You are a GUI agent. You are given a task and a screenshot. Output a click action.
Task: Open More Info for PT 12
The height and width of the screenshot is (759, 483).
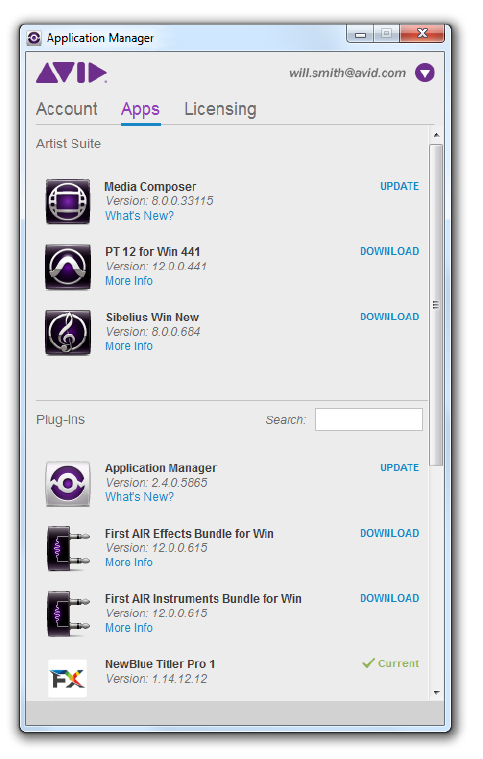pos(129,281)
